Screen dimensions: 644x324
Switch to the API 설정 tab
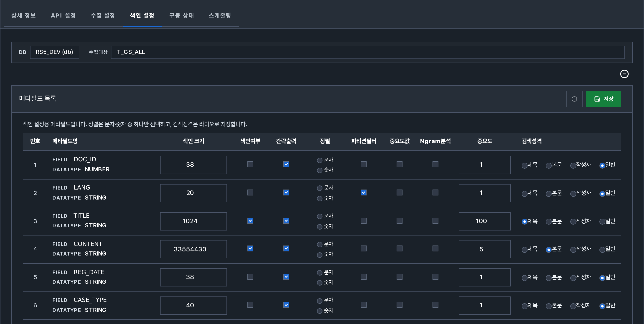click(x=63, y=15)
